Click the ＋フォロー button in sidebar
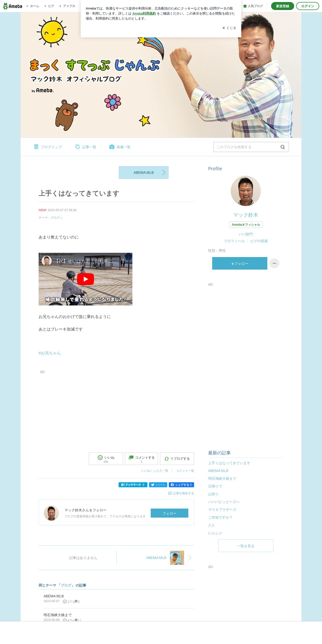 coord(240,263)
